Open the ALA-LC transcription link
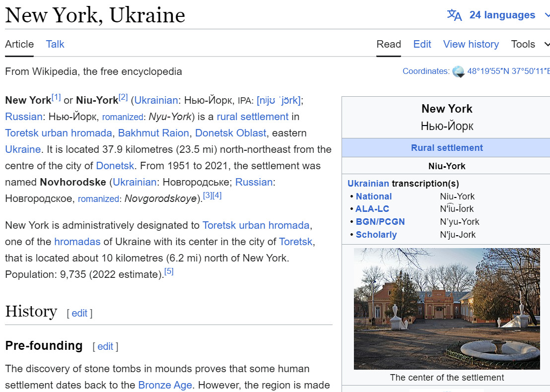The height and width of the screenshot is (392, 550). (372, 209)
